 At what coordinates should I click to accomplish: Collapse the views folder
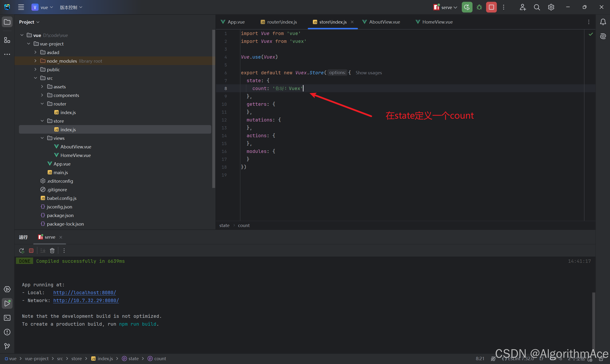42,138
